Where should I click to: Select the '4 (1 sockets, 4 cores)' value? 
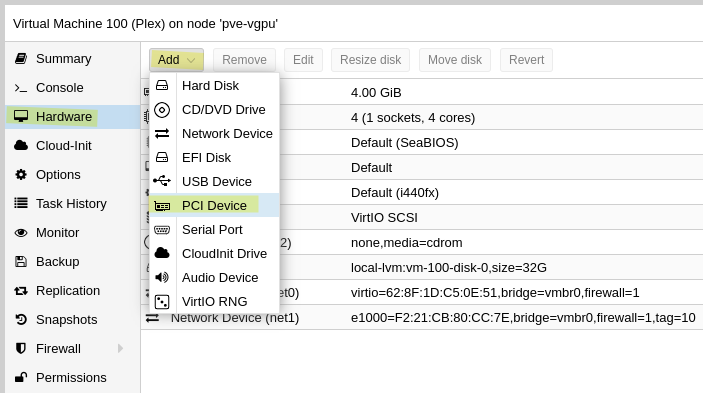click(x=413, y=118)
